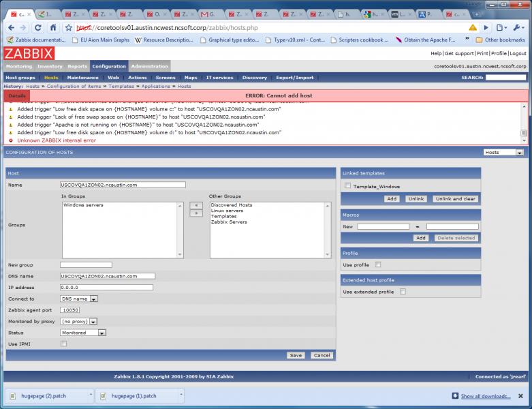Click the ZABBIX logo
532x409 pixels.
point(29,53)
